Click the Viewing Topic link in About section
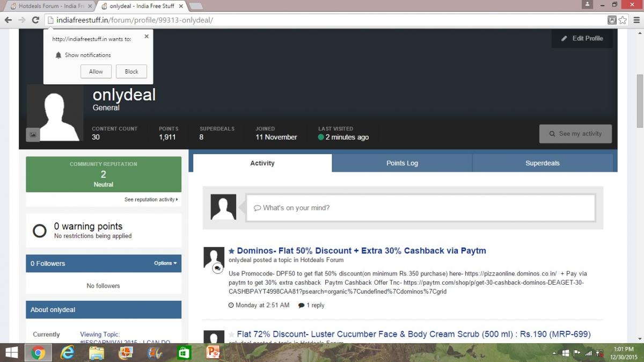Viewport: 644px width, 362px height. pyautogui.click(x=125, y=338)
